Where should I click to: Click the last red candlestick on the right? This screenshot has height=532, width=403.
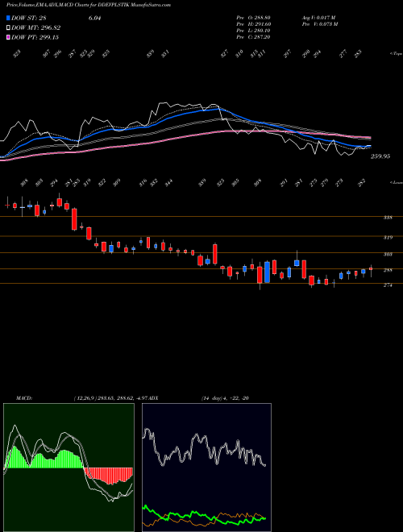coord(371,268)
